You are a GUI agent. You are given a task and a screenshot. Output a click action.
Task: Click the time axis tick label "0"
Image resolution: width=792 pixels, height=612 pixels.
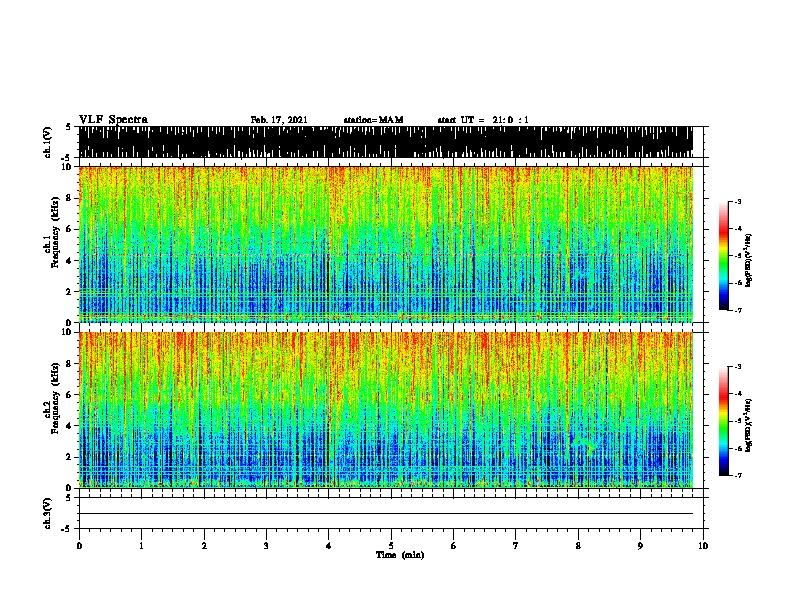click(x=79, y=545)
